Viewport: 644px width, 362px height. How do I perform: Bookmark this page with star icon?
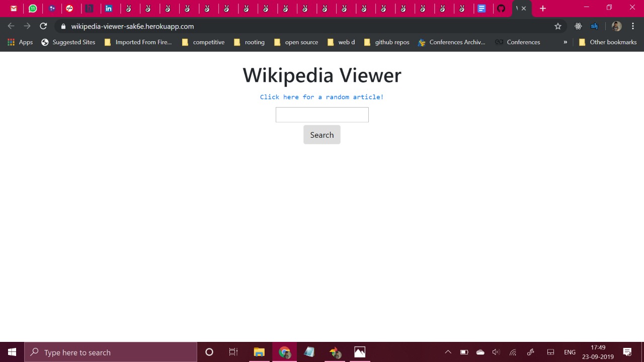(558, 26)
